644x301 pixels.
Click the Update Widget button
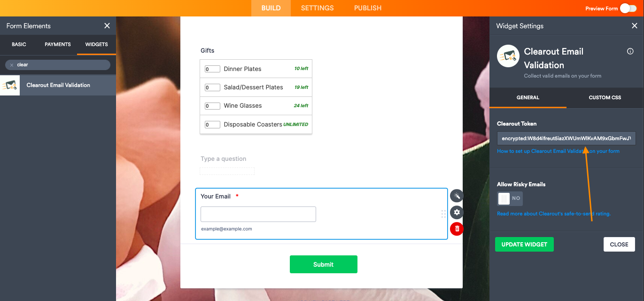pyautogui.click(x=524, y=245)
